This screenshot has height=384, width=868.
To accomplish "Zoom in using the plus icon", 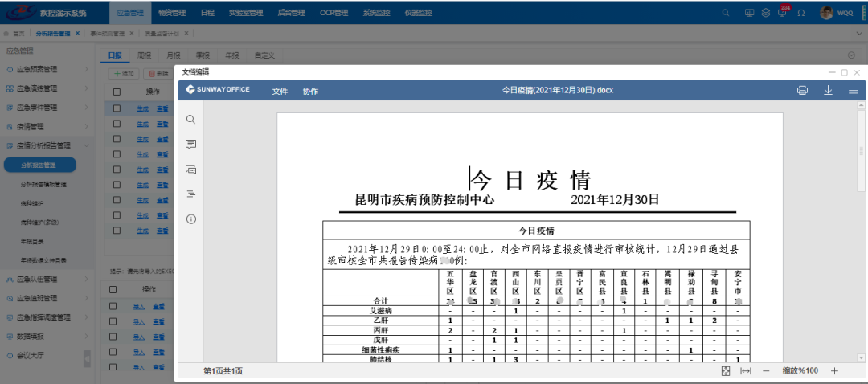I will pos(835,370).
